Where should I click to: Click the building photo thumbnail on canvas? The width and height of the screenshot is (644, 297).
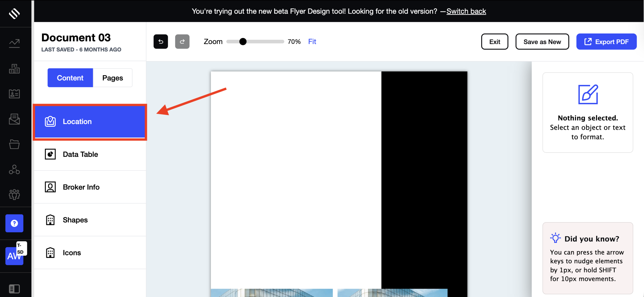click(x=272, y=292)
